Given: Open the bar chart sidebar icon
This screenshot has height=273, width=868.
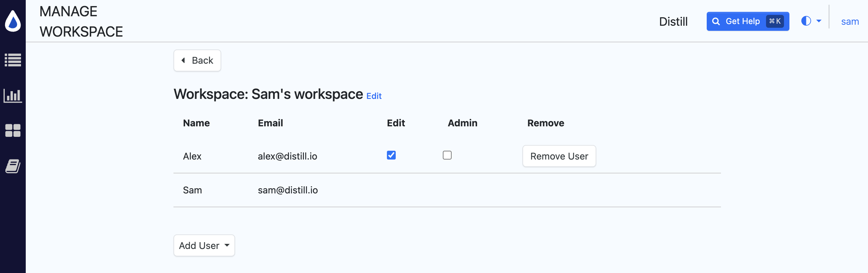Looking at the screenshot, I should coord(13,96).
